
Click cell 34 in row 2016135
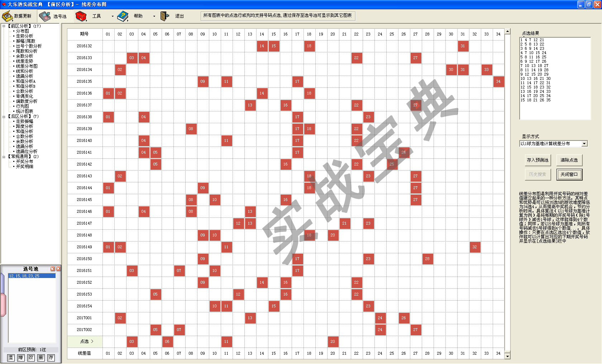498,81
